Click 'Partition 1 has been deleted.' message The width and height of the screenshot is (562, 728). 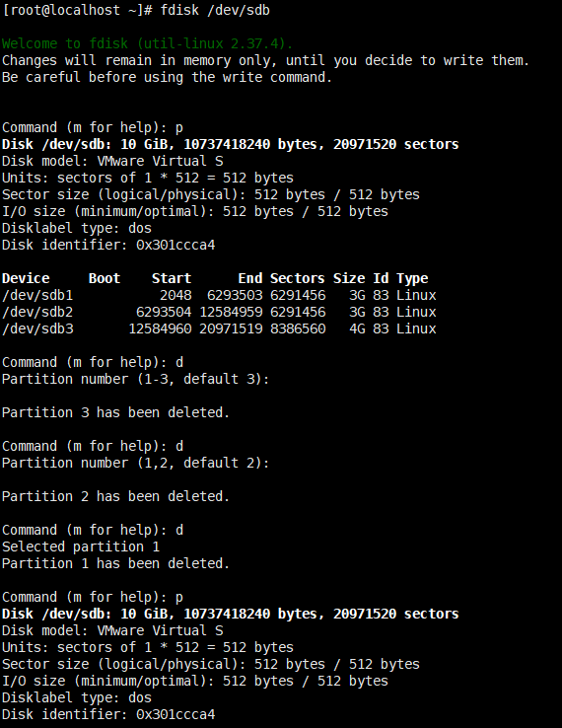[x=115, y=563]
